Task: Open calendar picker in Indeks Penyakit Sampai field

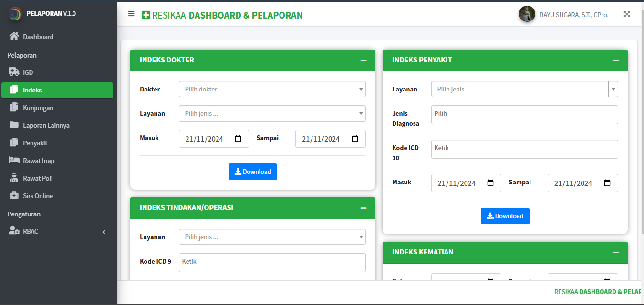Action: coord(607,183)
